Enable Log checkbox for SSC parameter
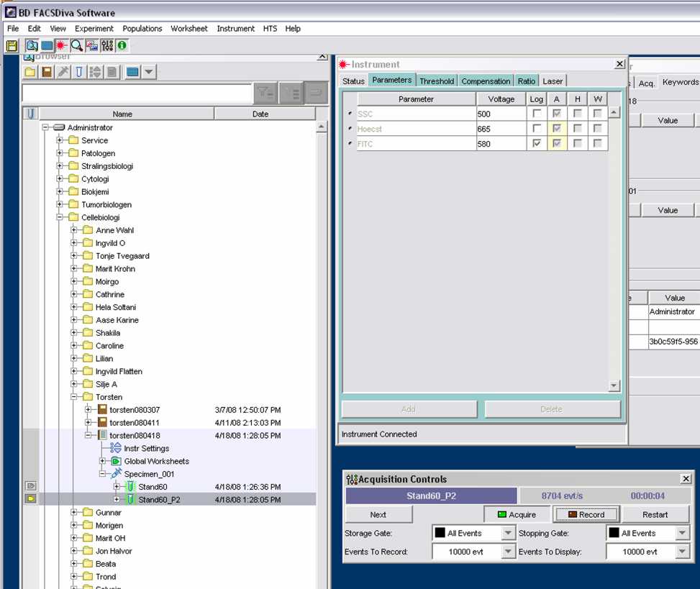The height and width of the screenshot is (589, 700). [x=537, y=114]
